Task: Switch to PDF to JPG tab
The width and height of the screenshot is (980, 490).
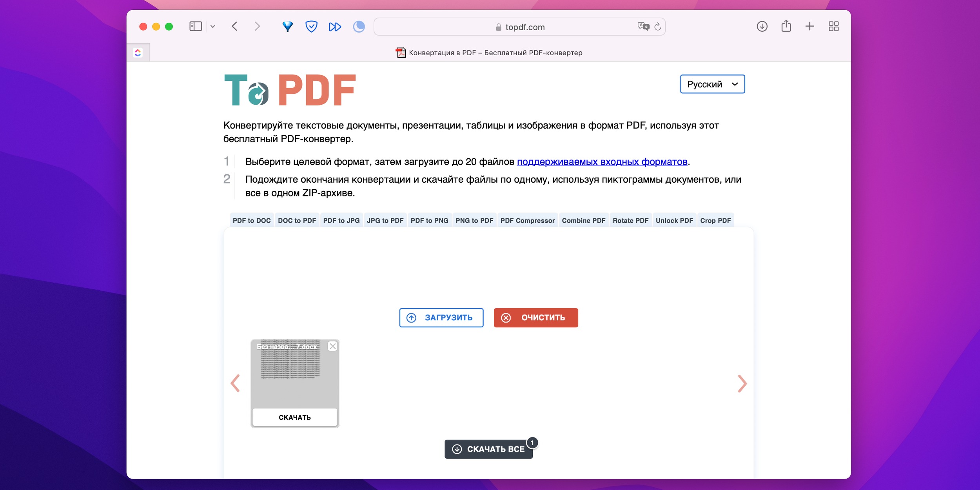Action: 341,220
